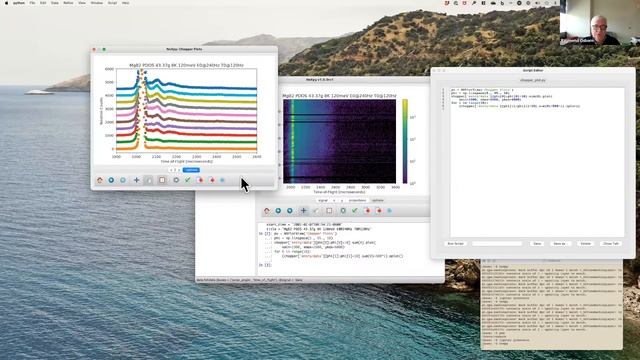Click argument input field beside Run Script
Image resolution: width=640 pixels, height=360 pixels.
(497, 244)
